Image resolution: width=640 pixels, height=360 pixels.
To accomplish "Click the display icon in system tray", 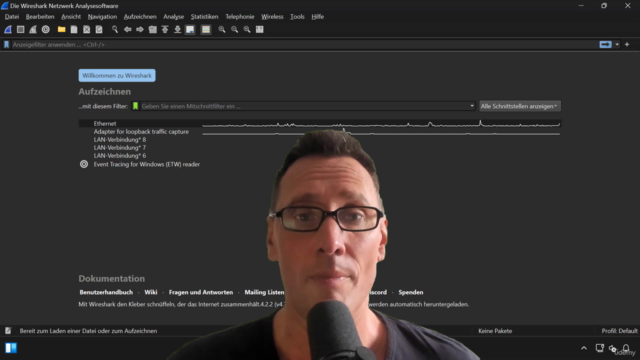I will click(x=599, y=348).
